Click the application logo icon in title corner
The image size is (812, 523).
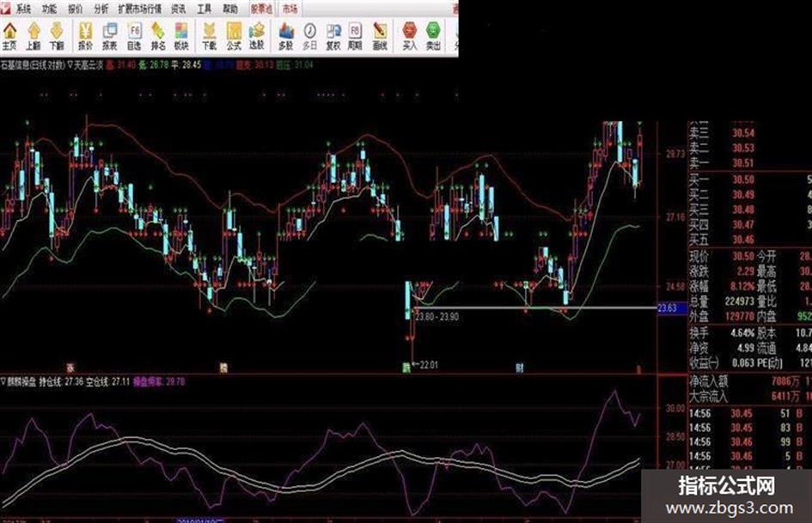pos(5,9)
